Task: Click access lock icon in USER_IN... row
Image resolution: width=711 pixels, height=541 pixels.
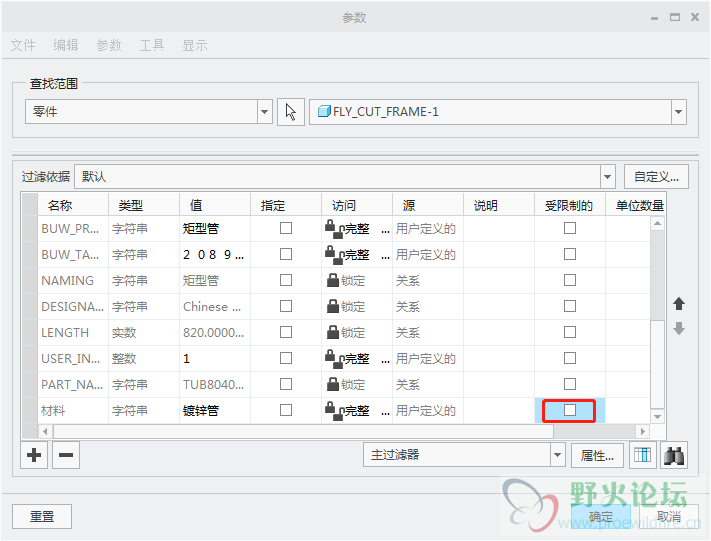Action: point(335,359)
